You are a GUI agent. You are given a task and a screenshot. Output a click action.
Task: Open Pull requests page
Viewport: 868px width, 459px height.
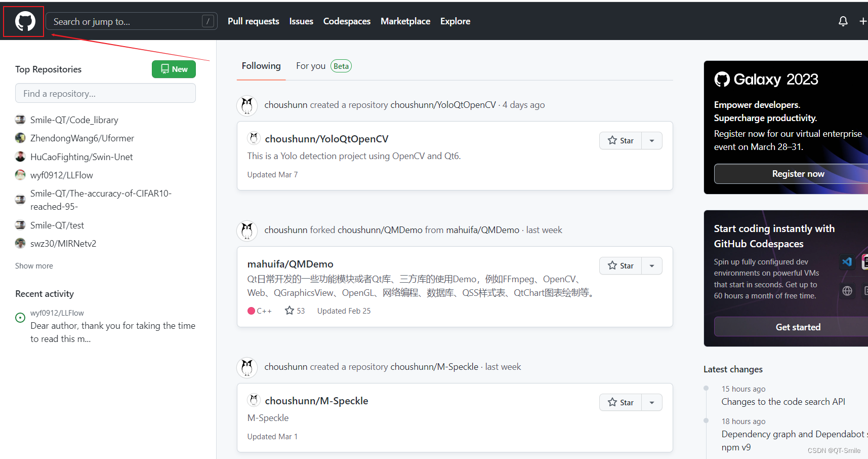click(254, 21)
